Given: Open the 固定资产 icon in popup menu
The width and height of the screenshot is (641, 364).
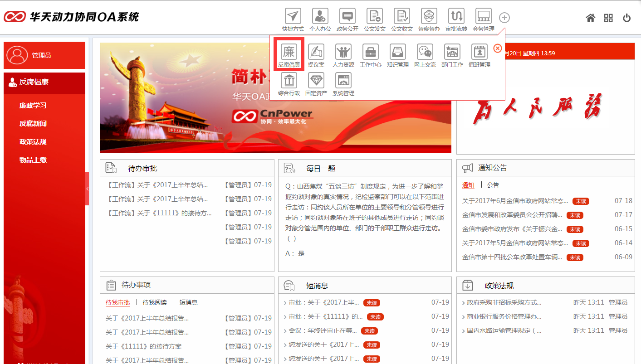Looking at the screenshot, I should click(316, 82).
